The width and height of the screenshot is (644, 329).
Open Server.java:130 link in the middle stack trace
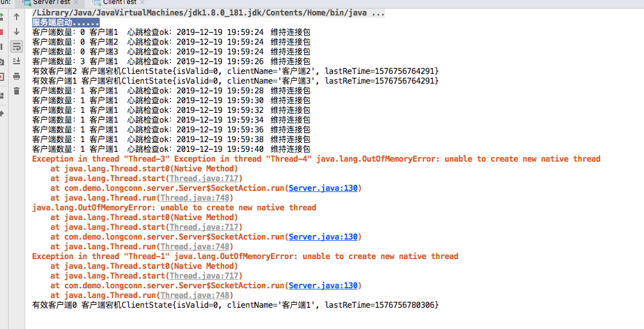tap(323, 237)
